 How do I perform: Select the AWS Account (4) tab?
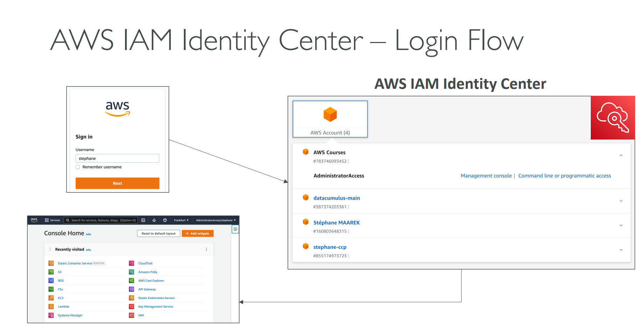pyautogui.click(x=330, y=119)
